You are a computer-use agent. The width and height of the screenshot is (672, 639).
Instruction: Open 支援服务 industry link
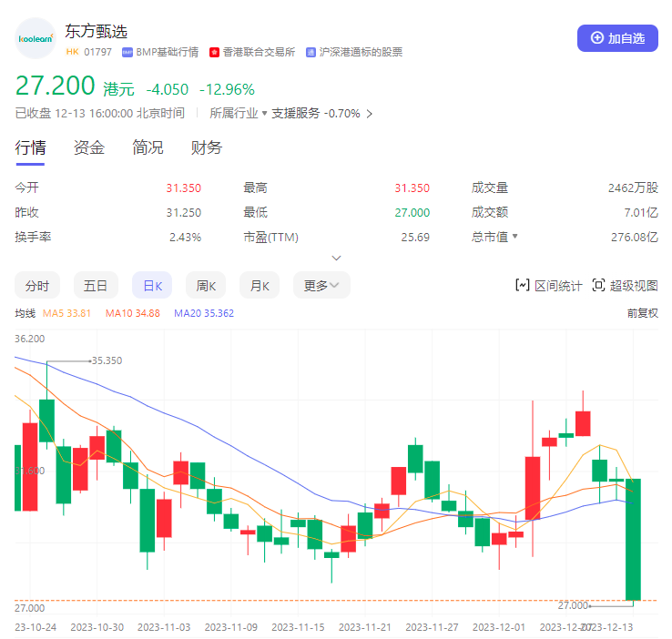click(x=296, y=113)
